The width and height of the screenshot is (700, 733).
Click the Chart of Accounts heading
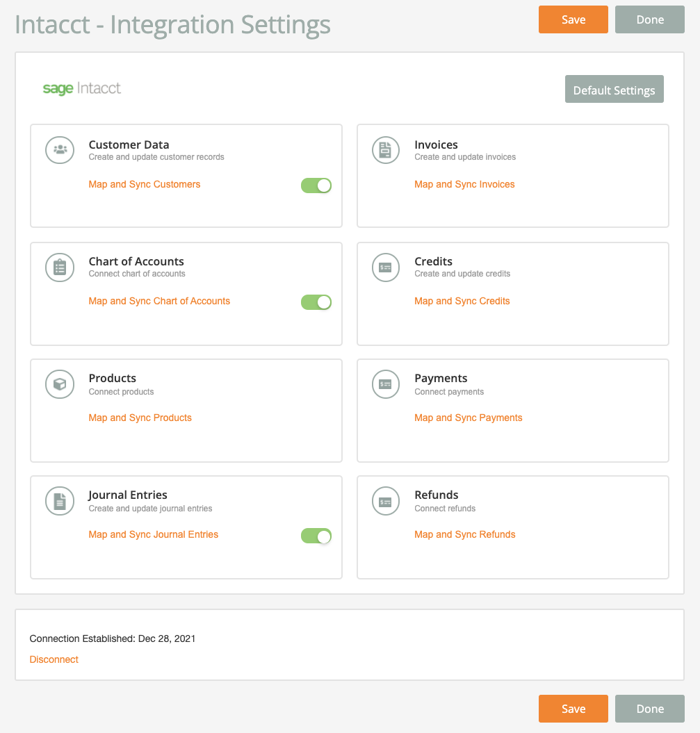[x=136, y=261]
